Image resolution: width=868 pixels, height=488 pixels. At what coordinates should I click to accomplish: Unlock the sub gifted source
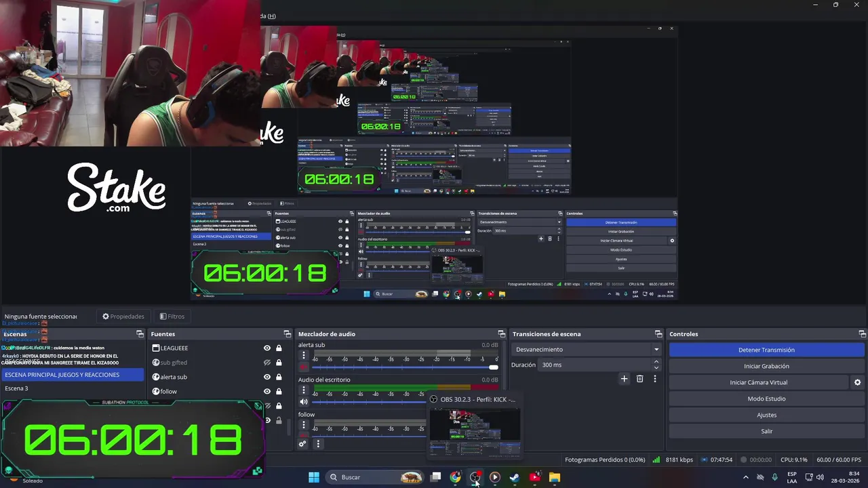pos(279,363)
